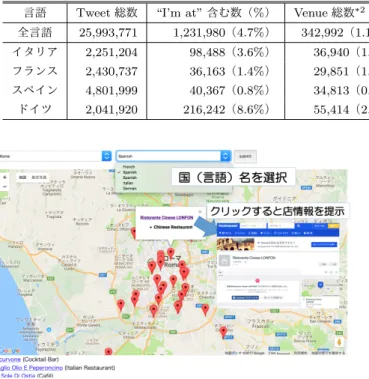Screen dimensions: 369x379
Task: Choose Italian from the language list
Action: pyautogui.click(x=128, y=183)
